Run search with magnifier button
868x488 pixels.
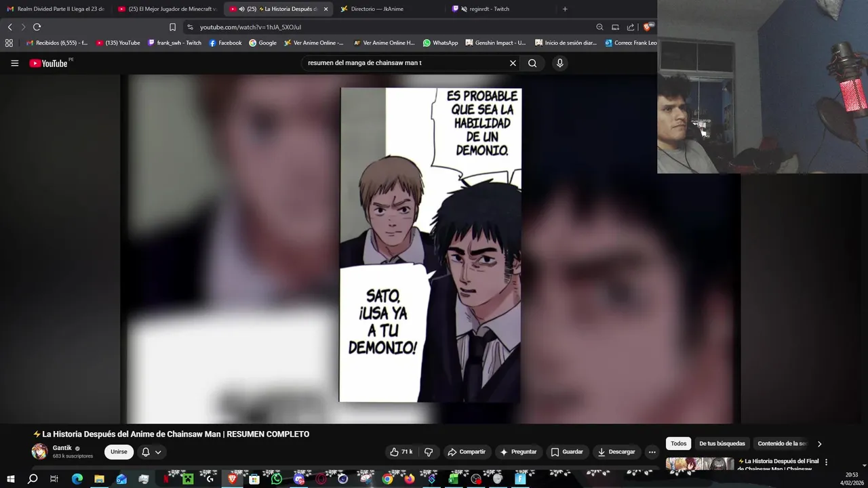click(532, 63)
